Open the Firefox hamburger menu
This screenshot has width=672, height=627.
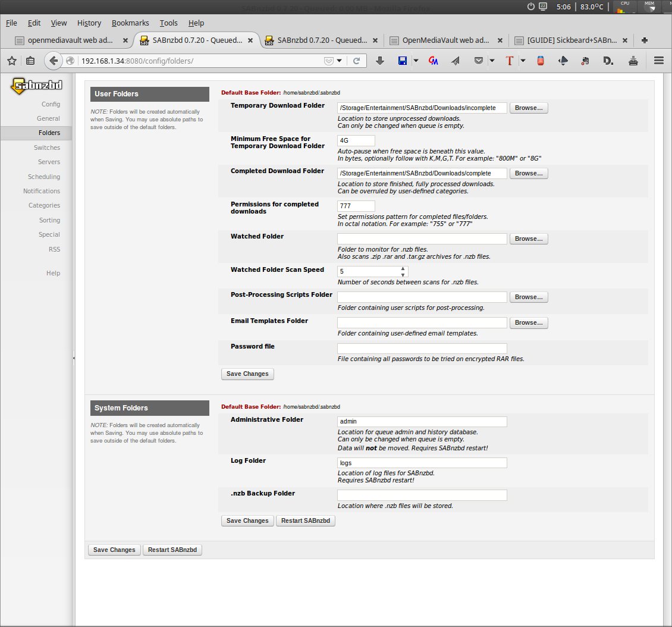point(658,61)
